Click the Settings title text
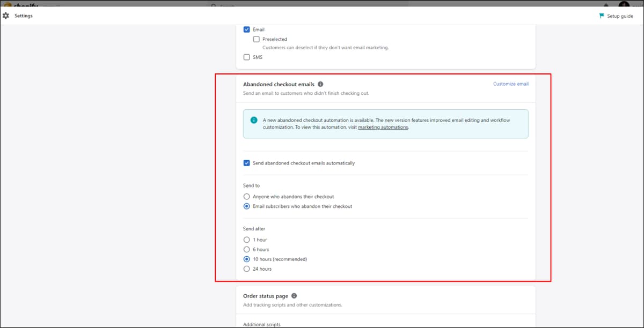Image resolution: width=644 pixels, height=328 pixels. [24, 16]
